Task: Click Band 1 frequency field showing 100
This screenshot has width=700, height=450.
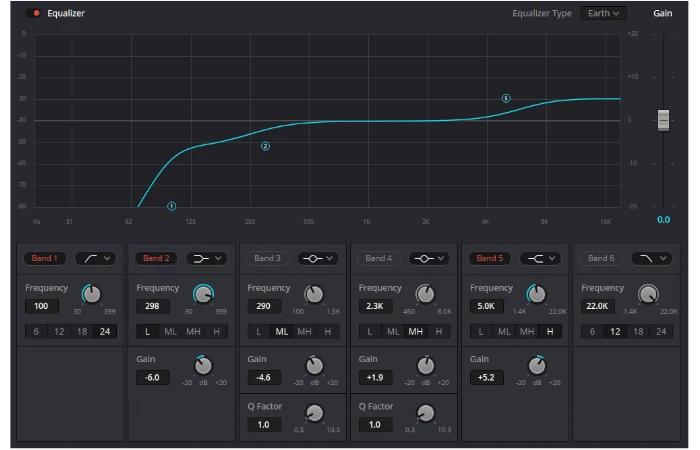Action: coord(41,306)
